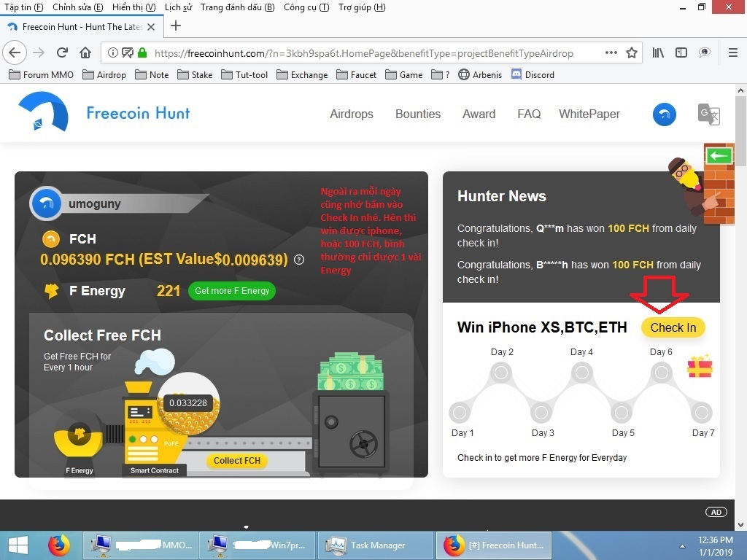Bookmark this page with the star icon

pos(632,52)
